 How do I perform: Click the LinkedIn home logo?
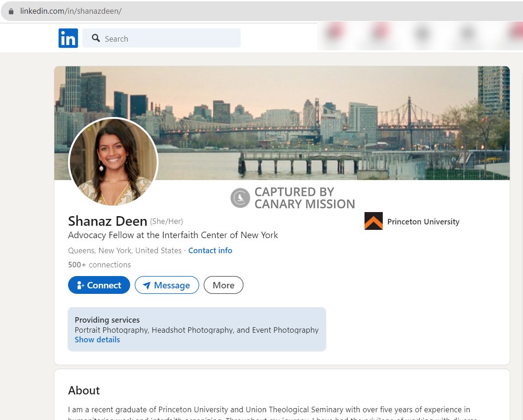68,38
